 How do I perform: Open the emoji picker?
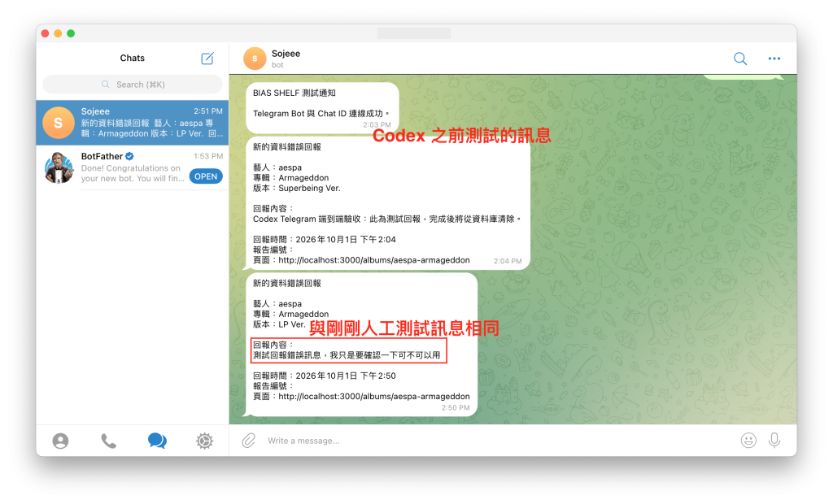[748, 441]
